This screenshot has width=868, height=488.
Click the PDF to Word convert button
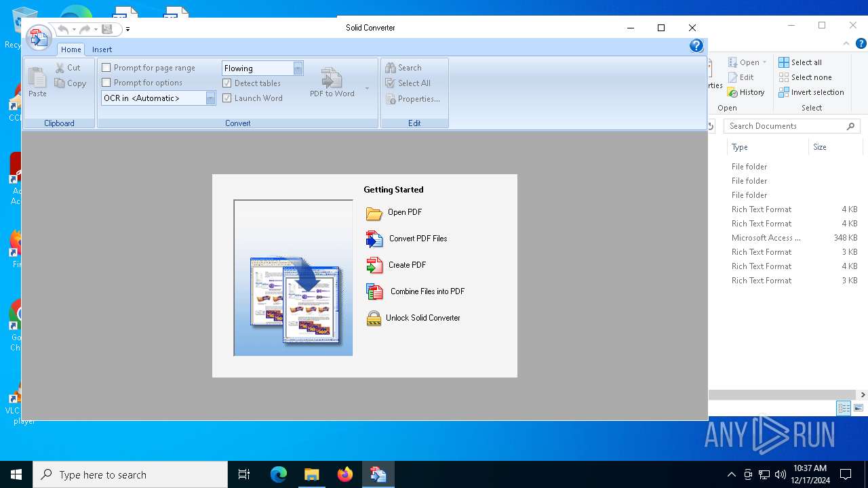332,83
